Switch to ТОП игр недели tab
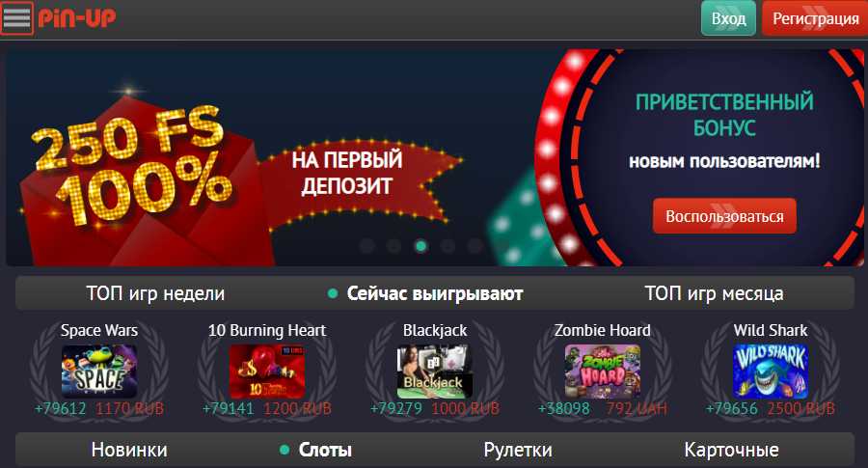The height and width of the screenshot is (468, 868). coord(155,293)
